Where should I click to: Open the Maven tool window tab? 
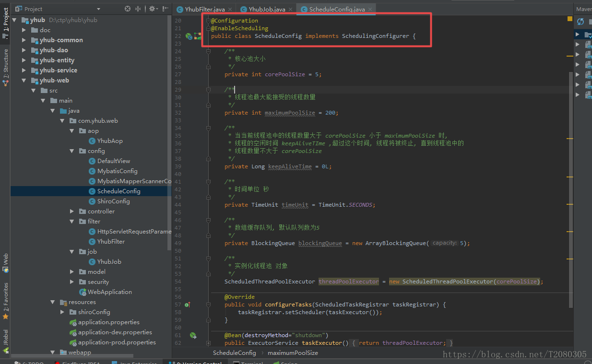(583, 9)
